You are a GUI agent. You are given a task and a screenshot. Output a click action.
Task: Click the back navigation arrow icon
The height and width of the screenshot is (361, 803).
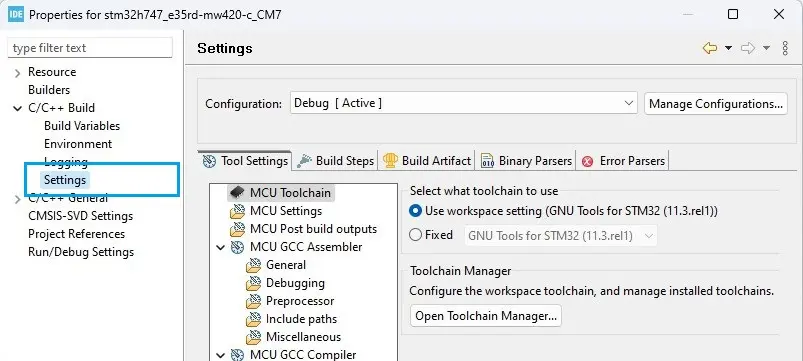(x=710, y=48)
